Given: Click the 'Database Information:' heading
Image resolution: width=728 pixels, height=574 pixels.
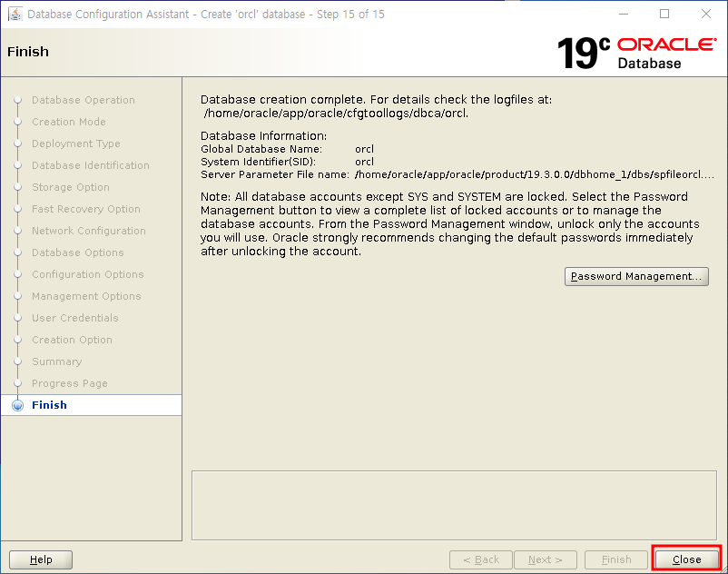Looking at the screenshot, I should pyautogui.click(x=264, y=135).
